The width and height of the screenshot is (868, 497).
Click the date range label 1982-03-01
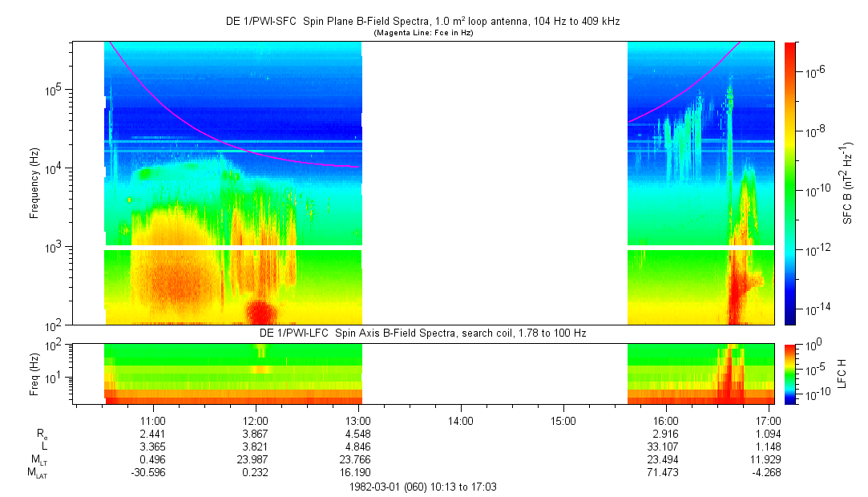point(422,487)
